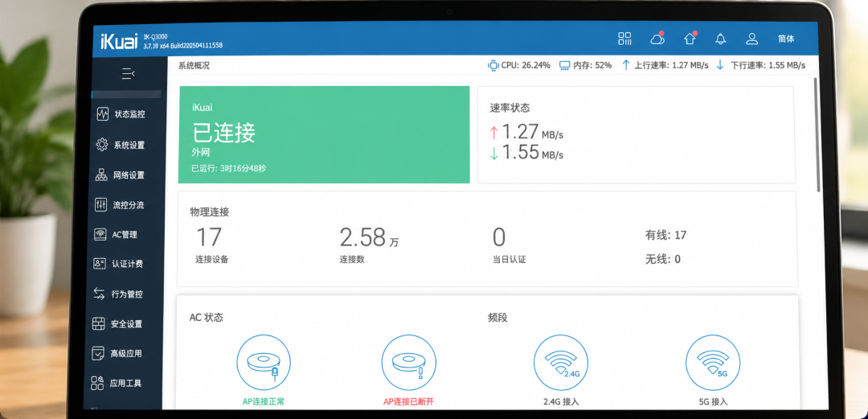Click 下行速率: 1.55 MB/s text

[x=768, y=65]
